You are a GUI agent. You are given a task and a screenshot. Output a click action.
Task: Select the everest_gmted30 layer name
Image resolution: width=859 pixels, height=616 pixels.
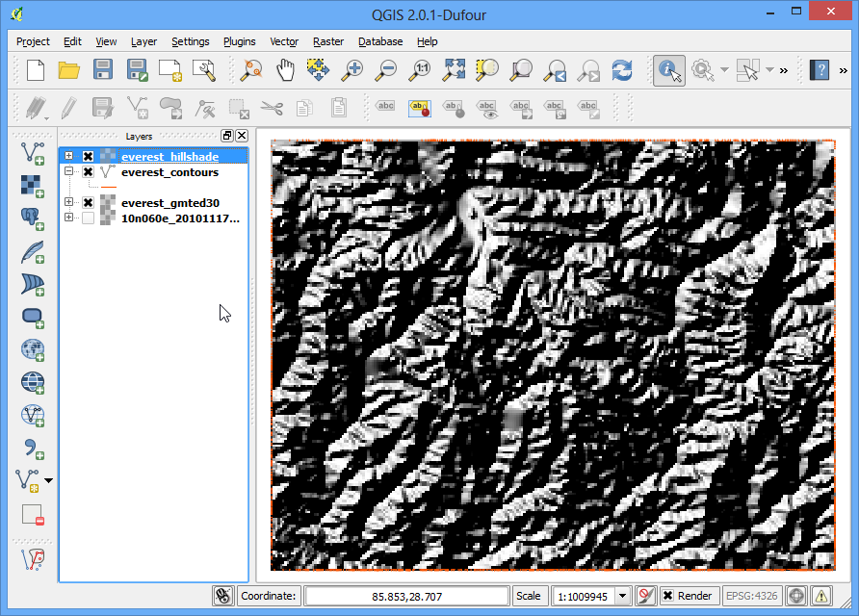point(170,202)
